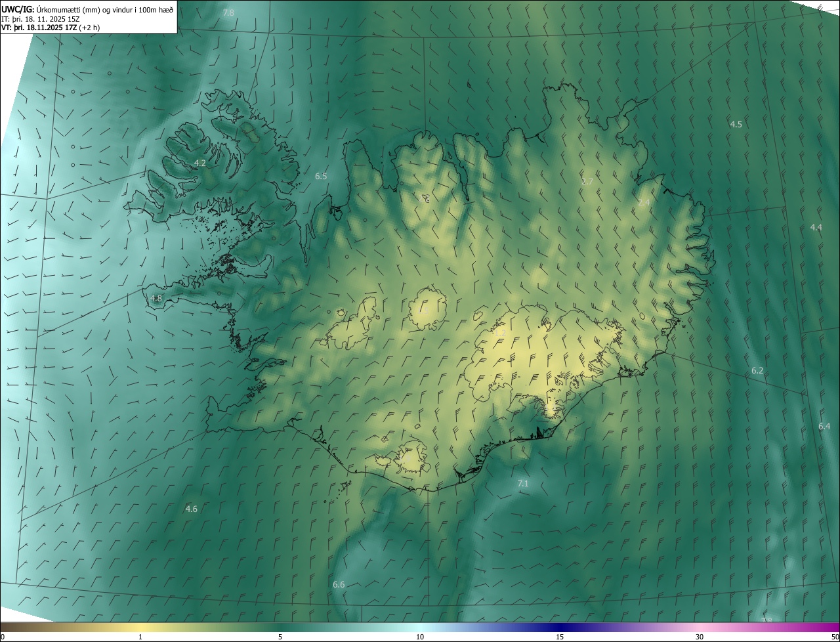Click the colorbar label 1

(140, 637)
